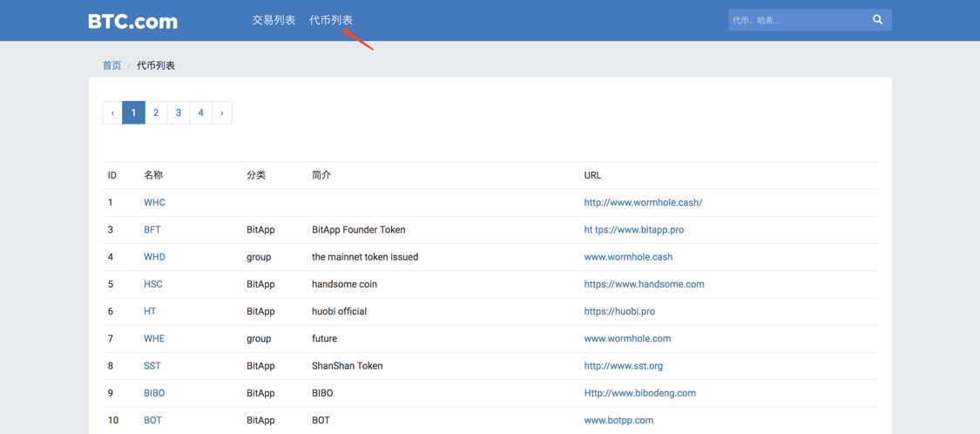Visit www.botpp.com link

(618, 420)
